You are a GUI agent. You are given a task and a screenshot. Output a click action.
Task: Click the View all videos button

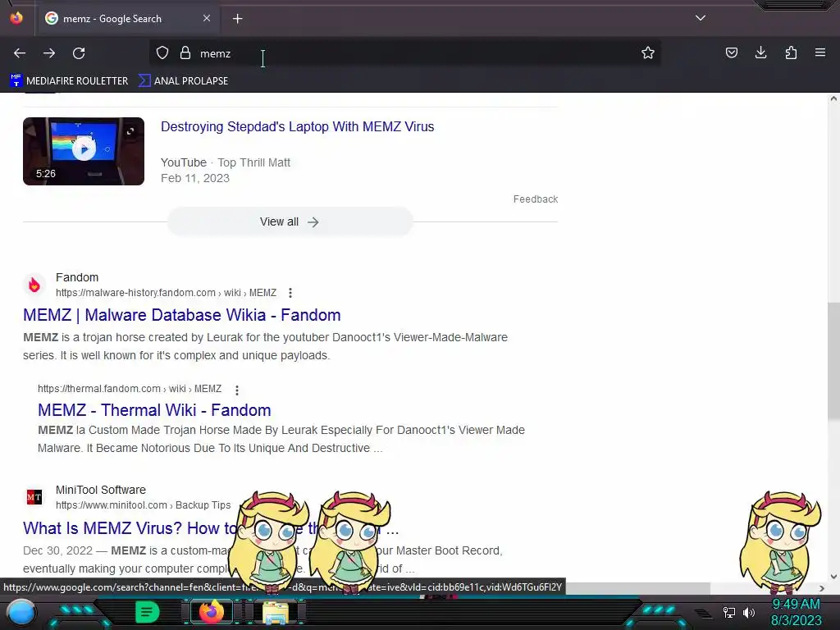[290, 221]
